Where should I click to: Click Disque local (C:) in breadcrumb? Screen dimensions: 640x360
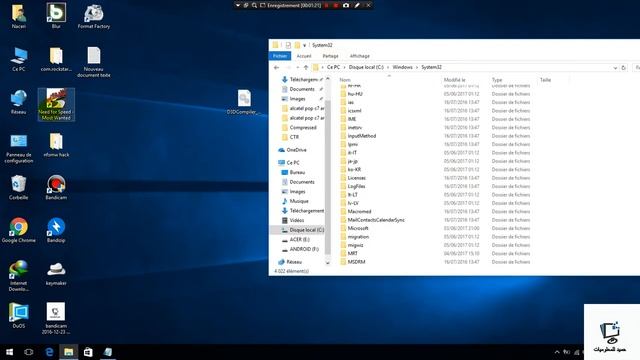366,67
